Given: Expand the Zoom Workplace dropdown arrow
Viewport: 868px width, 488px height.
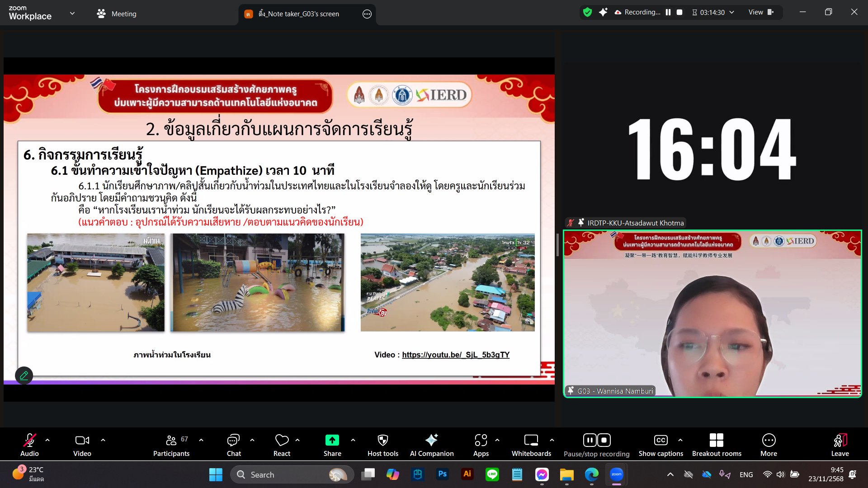Looking at the screenshot, I should click(x=72, y=13).
